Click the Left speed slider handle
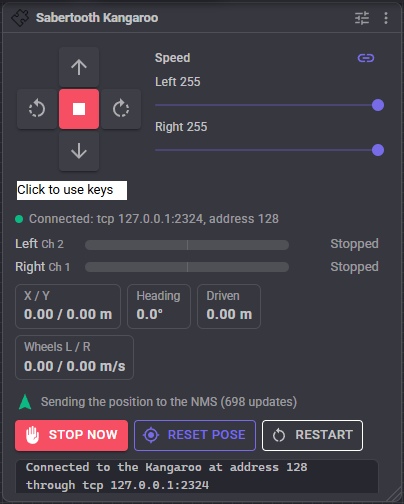Viewport: 404px width, 504px height. click(x=378, y=105)
